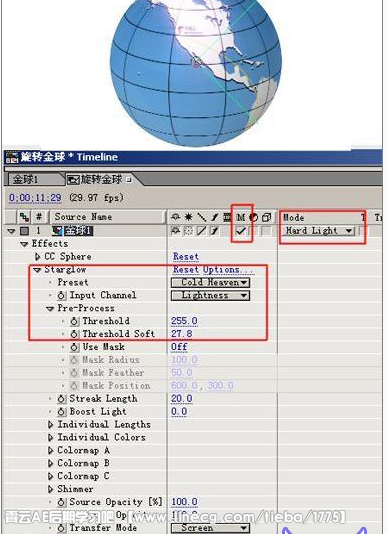Viewport: 388px width, 534px height.
Task: Click the composition icon beside 金球1 layer name
Action: [x=57, y=231]
